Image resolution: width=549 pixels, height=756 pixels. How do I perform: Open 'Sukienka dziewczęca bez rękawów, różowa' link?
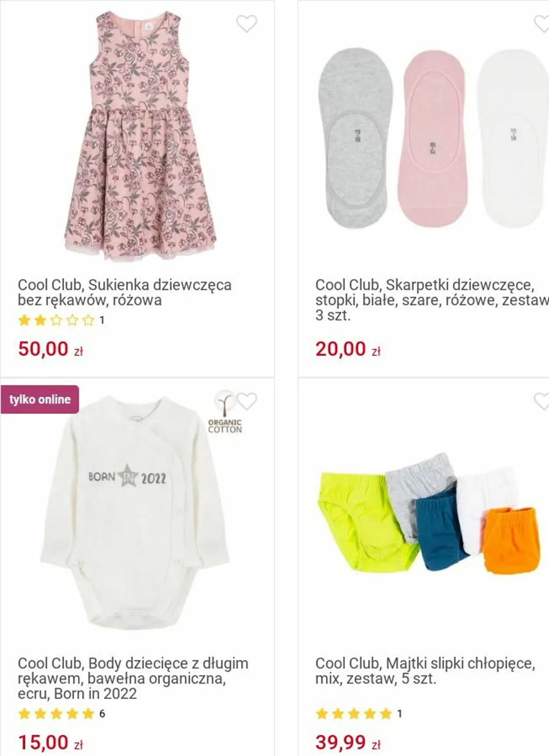coord(125,293)
